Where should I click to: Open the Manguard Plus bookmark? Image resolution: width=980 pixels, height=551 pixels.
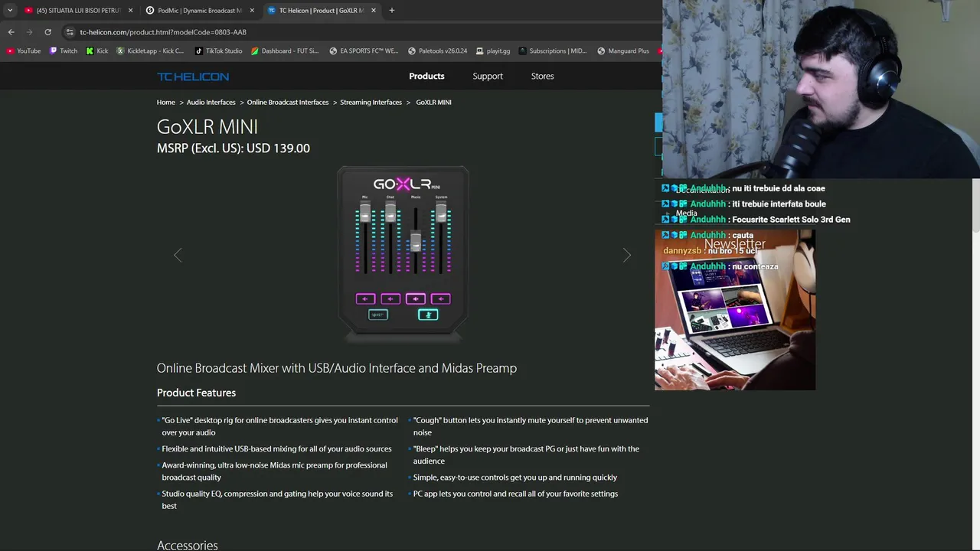pyautogui.click(x=623, y=51)
